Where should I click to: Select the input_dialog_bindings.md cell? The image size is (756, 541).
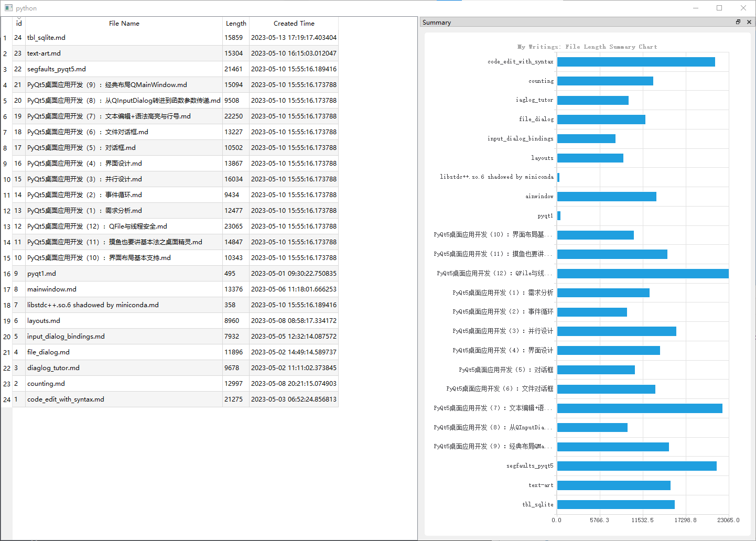coord(124,337)
